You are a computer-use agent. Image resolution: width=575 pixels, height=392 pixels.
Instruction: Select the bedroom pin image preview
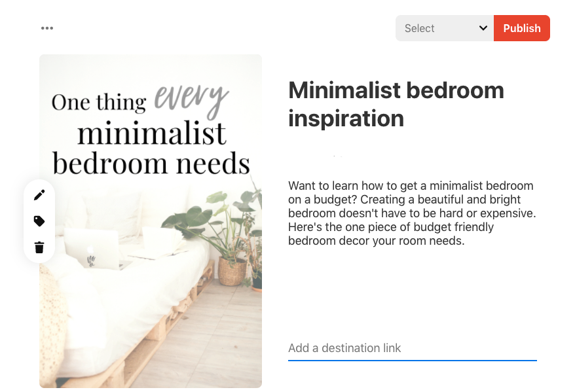tap(151, 221)
